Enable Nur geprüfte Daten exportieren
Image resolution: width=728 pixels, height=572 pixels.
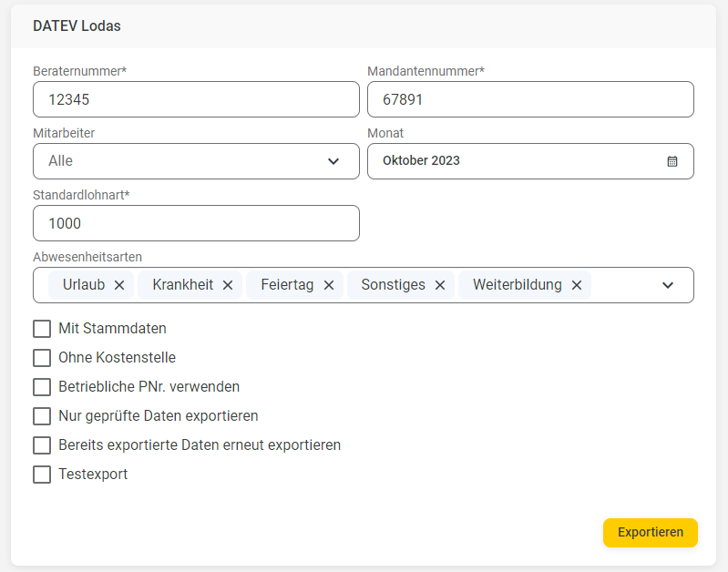[42, 416]
